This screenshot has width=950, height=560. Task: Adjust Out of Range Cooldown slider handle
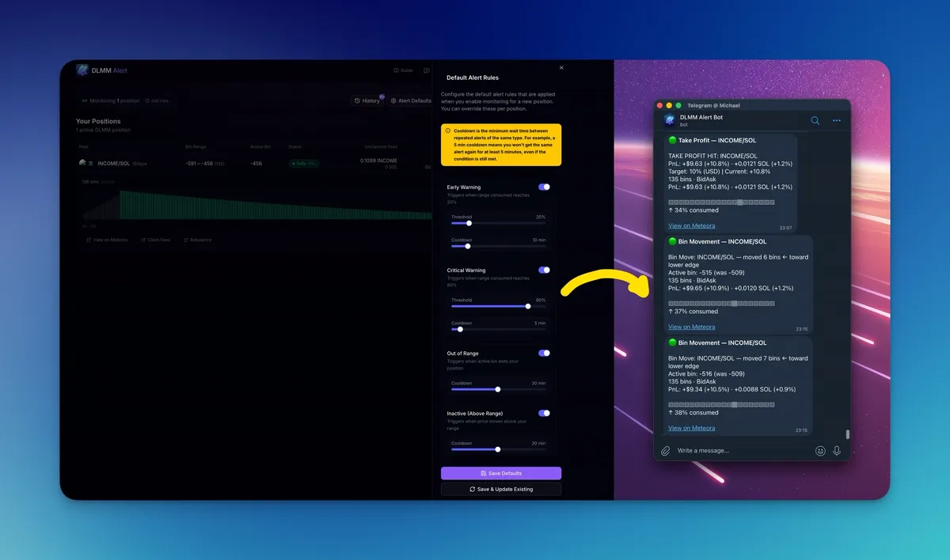tap(498, 389)
